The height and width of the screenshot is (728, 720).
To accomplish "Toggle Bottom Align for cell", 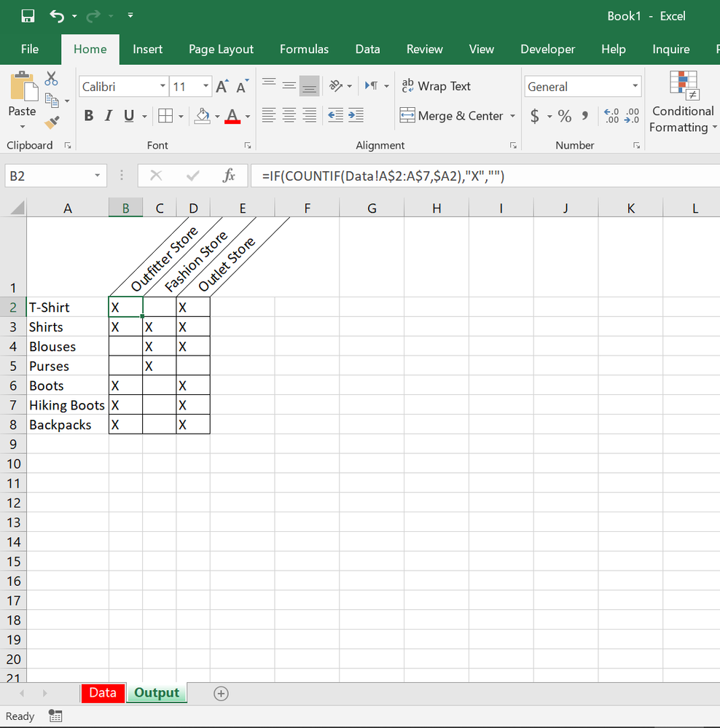I will point(309,86).
